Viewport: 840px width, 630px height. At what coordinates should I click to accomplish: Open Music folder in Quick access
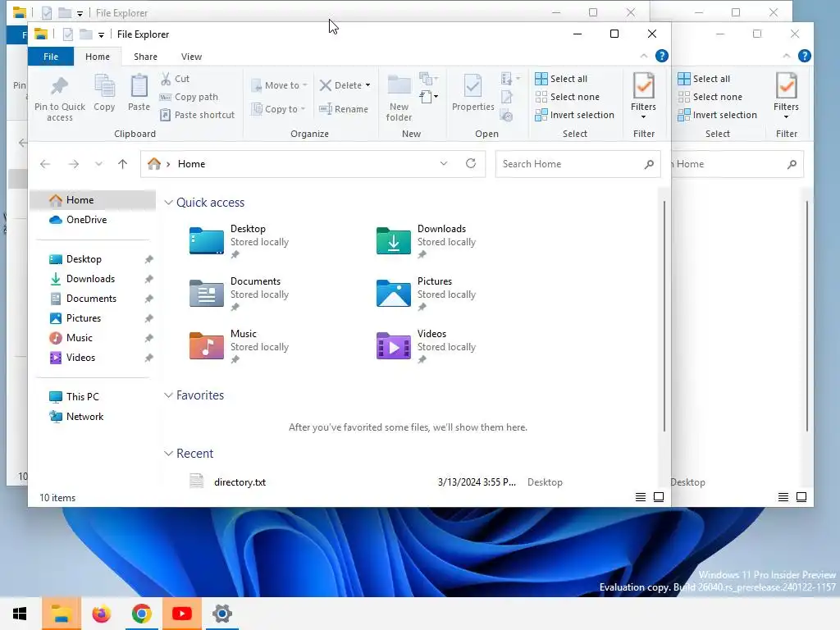(x=240, y=346)
